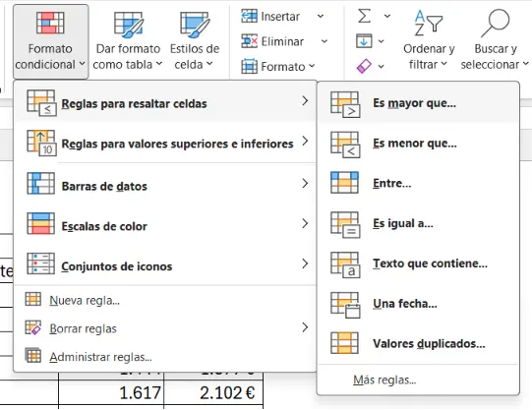Select Valores duplicados... rule
532x410 pixels.
click(418, 343)
